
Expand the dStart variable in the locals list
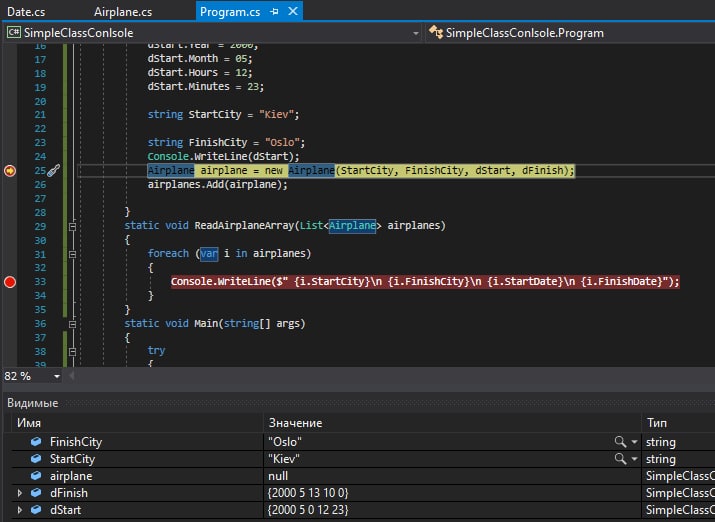point(20,510)
